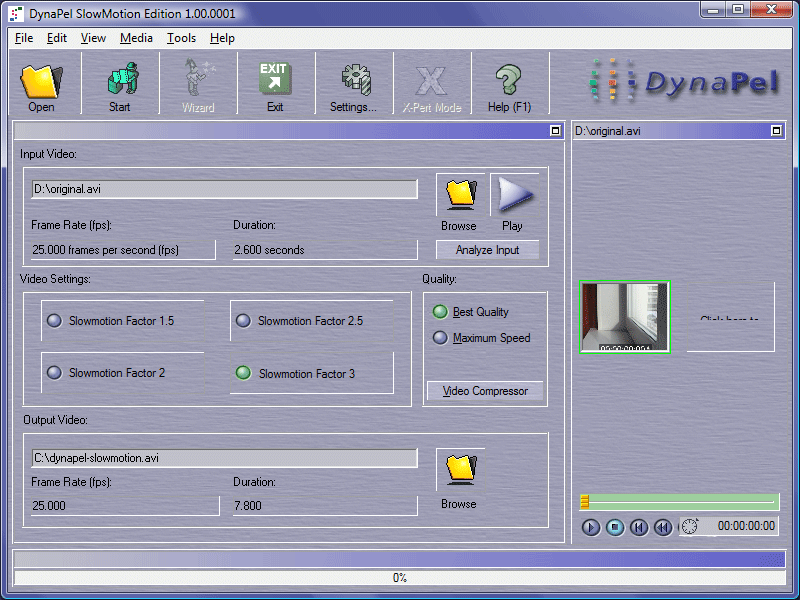Click the input video path field
The width and height of the screenshot is (800, 600).
point(224,189)
